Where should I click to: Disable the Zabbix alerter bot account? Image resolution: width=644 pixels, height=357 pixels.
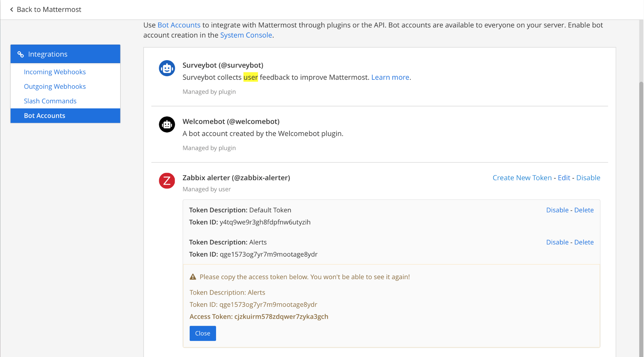click(588, 178)
